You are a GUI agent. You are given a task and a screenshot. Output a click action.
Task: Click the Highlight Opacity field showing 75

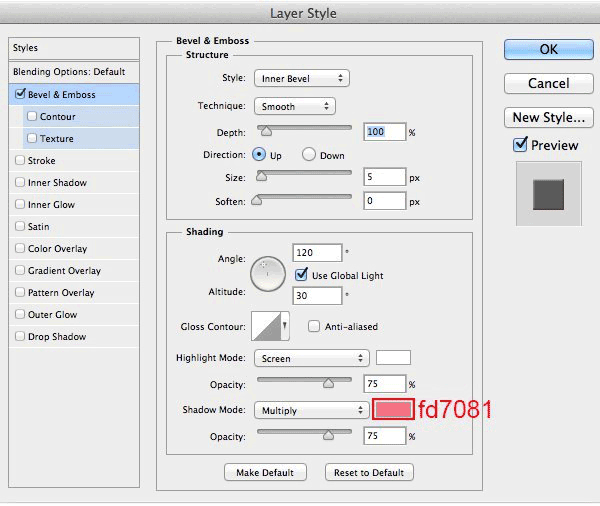tap(385, 384)
